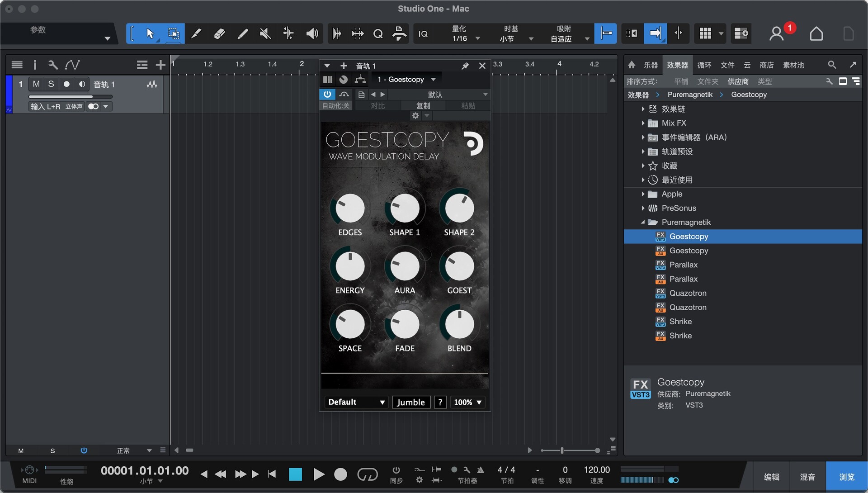Select the Eraser tool

click(219, 33)
